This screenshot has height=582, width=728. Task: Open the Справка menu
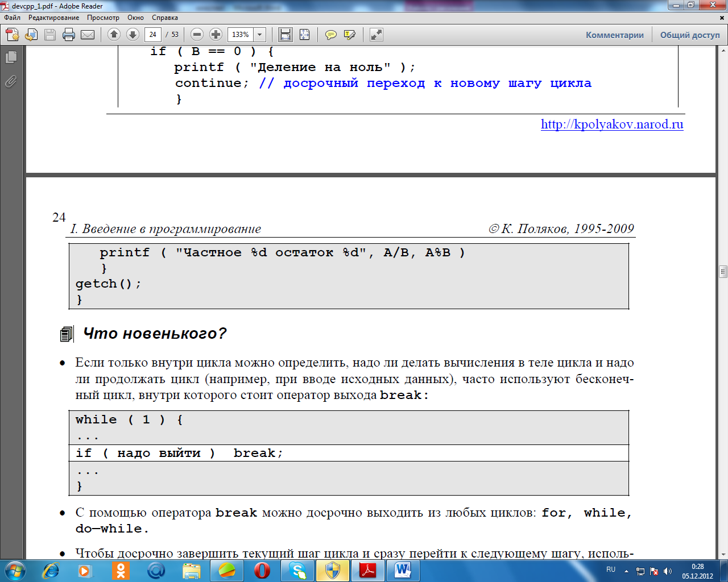(165, 18)
